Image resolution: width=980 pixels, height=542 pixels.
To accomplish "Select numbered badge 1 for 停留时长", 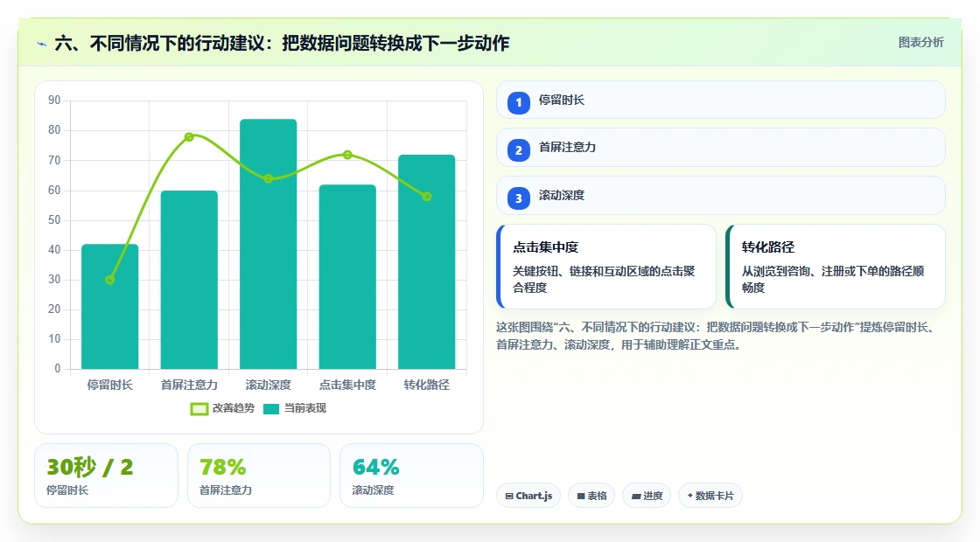I will (519, 103).
